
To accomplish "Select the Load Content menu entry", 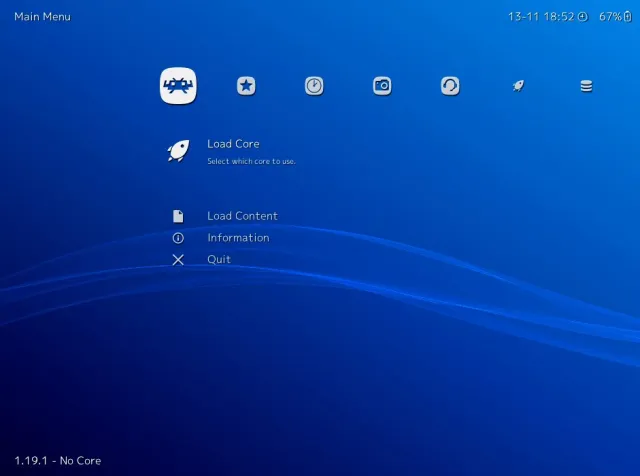I will [242, 216].
